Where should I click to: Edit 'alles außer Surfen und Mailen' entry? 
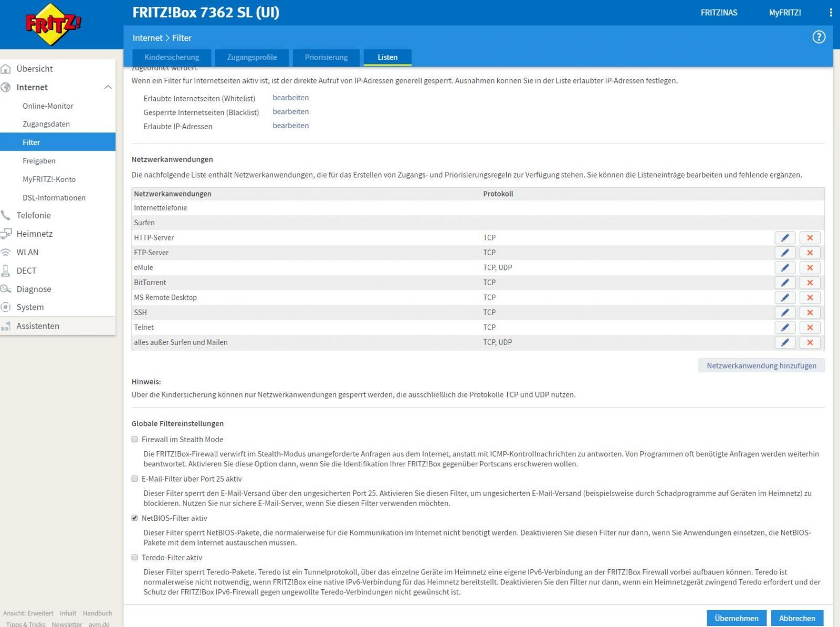[785, 342]
